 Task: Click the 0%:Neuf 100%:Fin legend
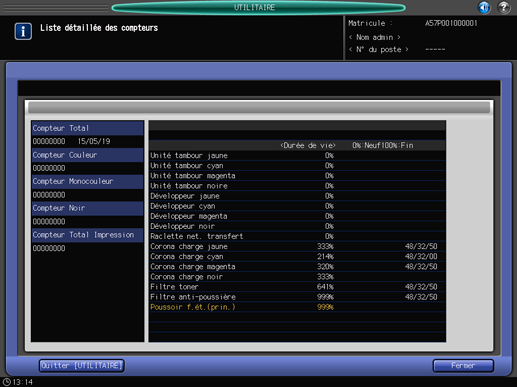click(383, 146)
